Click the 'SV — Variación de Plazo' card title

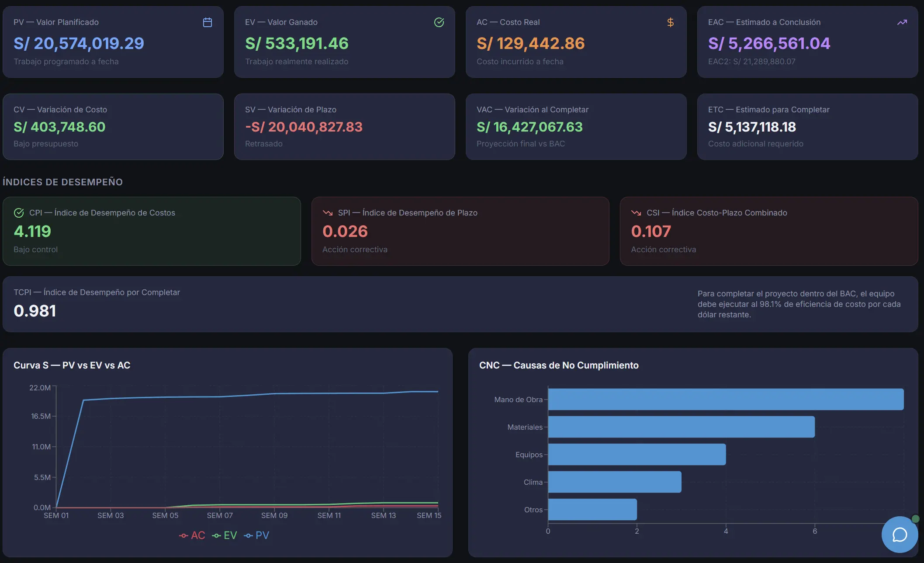click(291, 110)
